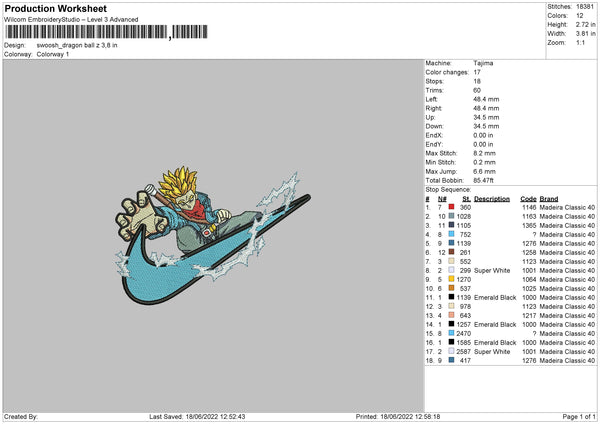Click the 'Brand' column header
Screen dimensions: 600x424
click(x=549, y=199)
